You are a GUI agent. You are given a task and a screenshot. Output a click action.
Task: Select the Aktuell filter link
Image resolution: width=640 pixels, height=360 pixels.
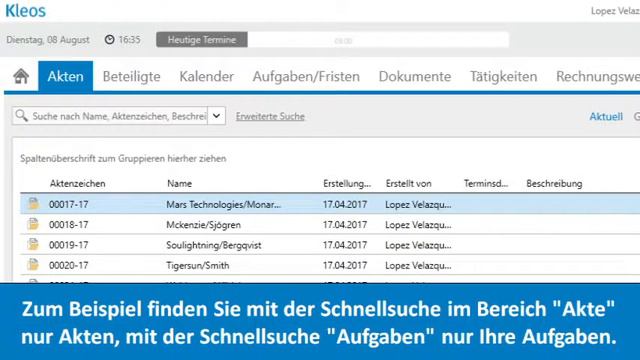pyautogui.click(x=606, y=117)
